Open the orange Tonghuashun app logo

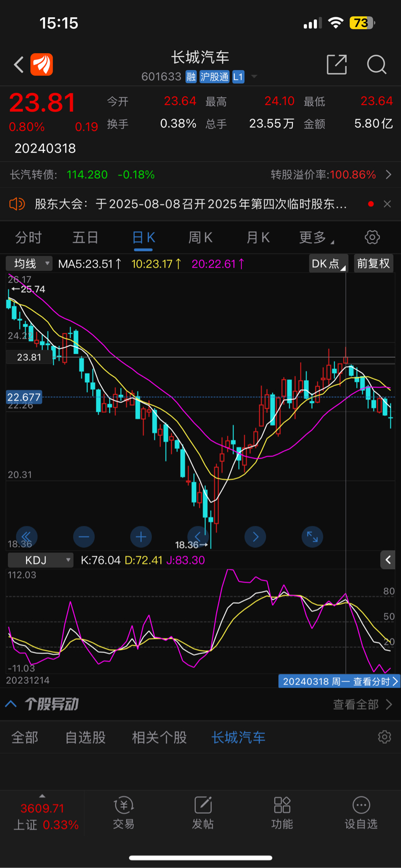click(42, 65)
